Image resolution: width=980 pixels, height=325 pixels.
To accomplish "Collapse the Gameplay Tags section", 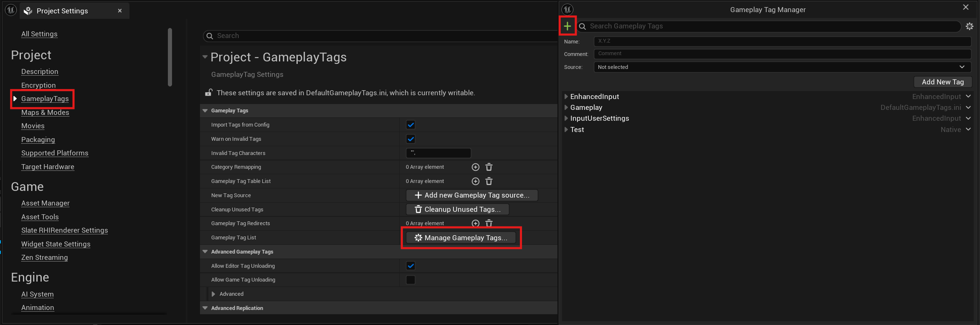I will click(205, 111).
